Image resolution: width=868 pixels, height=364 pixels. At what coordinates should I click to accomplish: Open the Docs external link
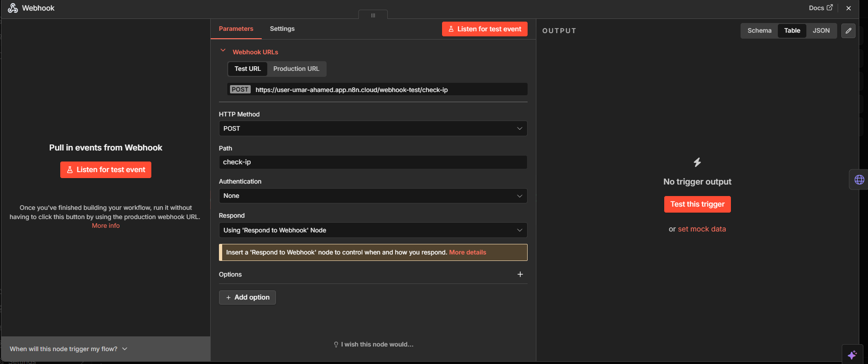(x=821, y=8)
